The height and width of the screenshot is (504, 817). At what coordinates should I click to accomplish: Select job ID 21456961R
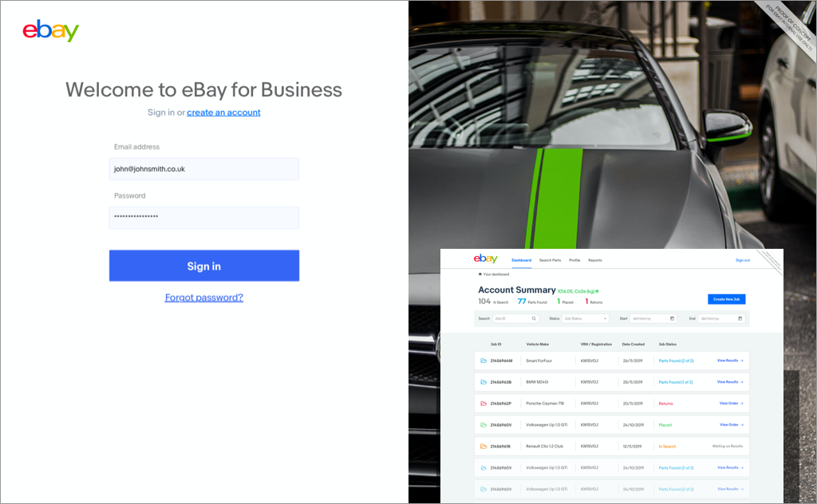coord(500,447)
